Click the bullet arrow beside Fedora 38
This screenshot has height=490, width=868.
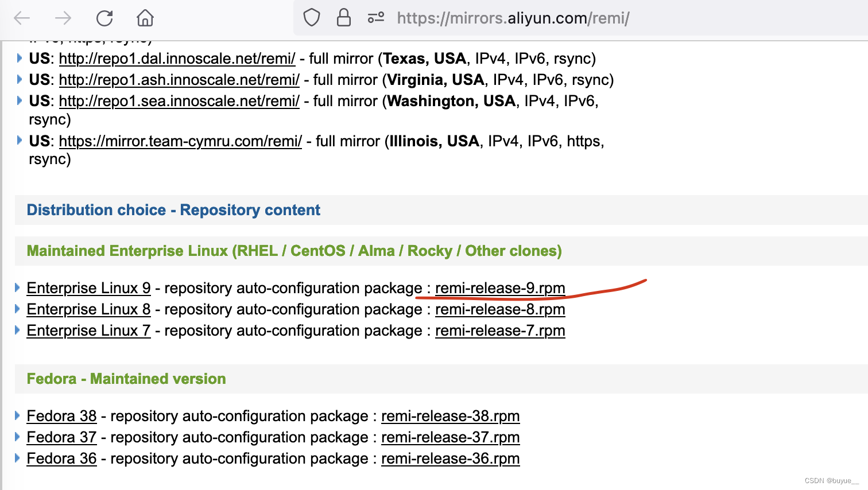click(x=17, y=415)
